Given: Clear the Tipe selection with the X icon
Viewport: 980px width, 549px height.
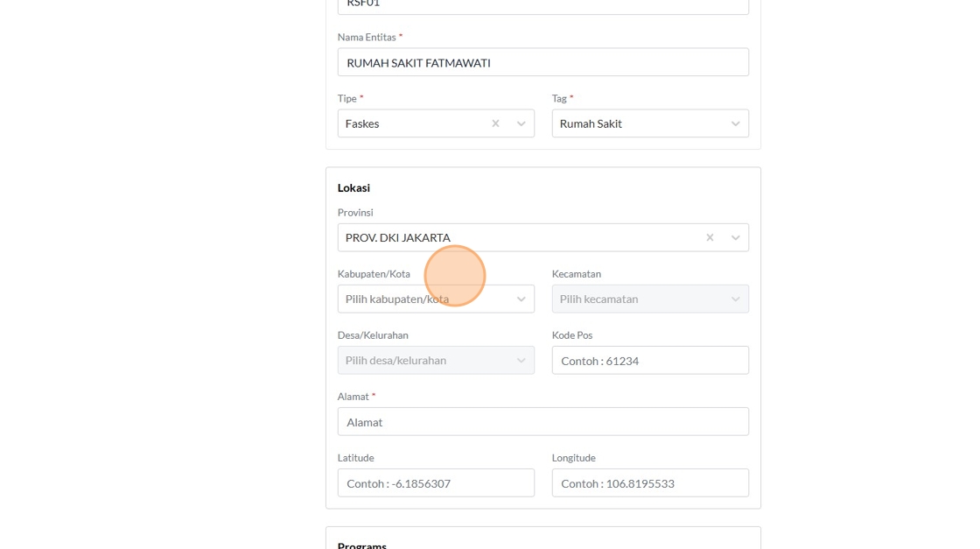Looking at the screenshot, I should point(495,123).
